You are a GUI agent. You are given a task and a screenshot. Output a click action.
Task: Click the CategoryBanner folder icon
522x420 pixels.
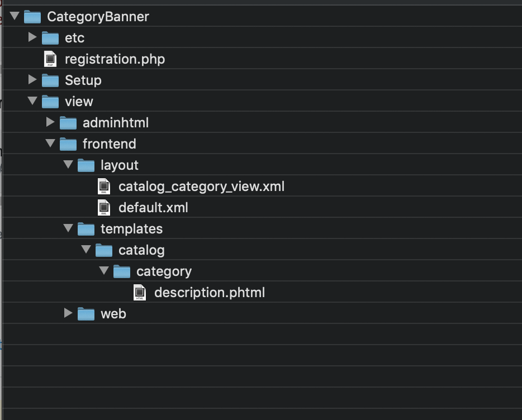pos(32,17)
